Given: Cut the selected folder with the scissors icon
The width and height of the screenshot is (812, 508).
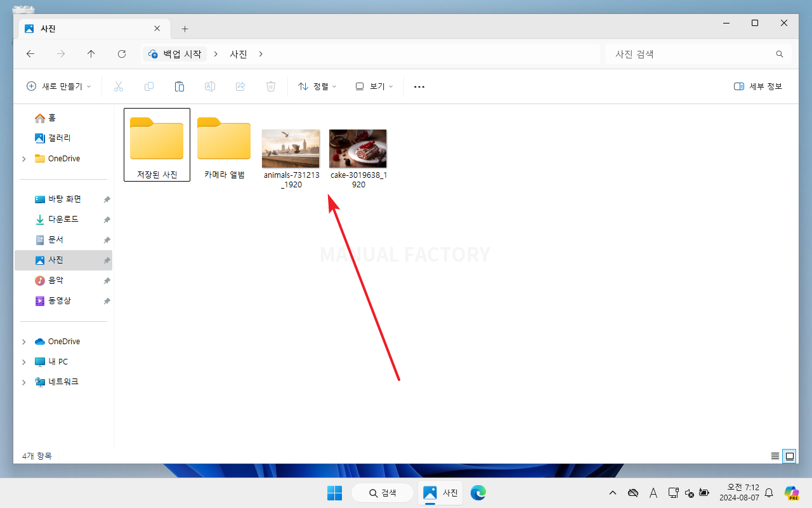Looking at the screenshot, I should 118,86.
